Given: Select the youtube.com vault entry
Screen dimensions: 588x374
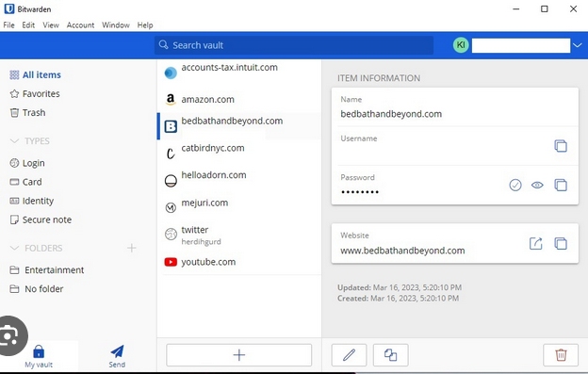Looking at the screenshot, I should pos(239,262).
